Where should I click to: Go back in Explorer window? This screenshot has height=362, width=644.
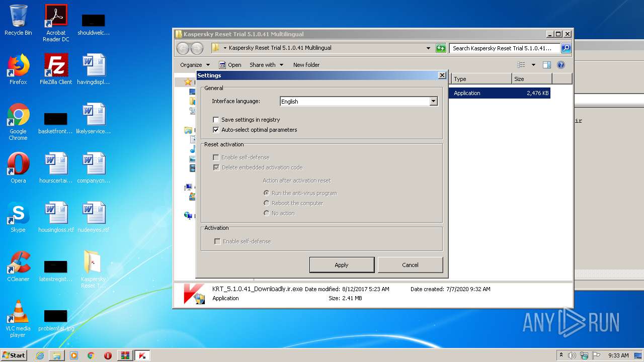tap(183, 48)
